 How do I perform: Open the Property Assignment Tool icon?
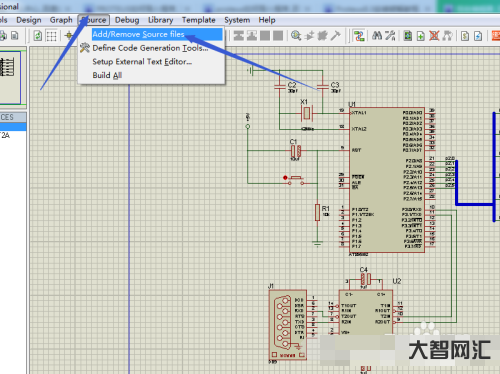[x=390, y=36]
